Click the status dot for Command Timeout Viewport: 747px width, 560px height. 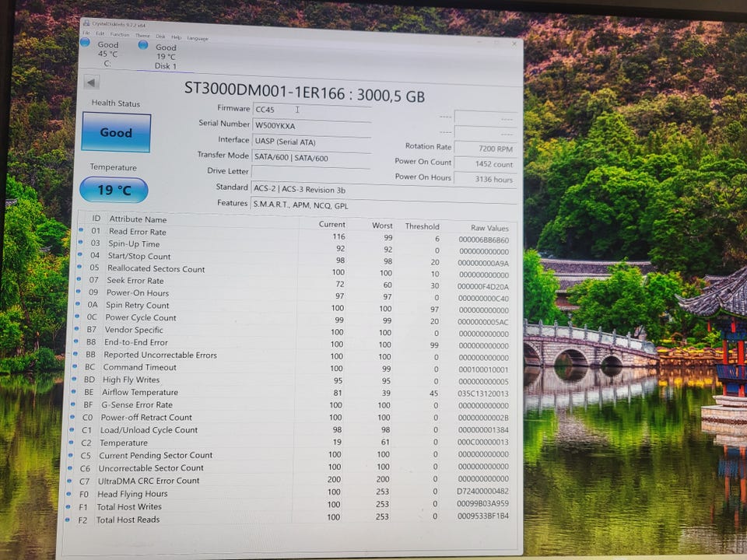75,366
